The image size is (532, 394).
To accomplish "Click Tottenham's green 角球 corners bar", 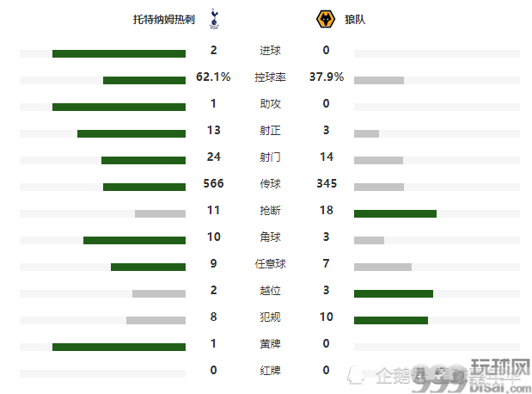I will point(134,240).
